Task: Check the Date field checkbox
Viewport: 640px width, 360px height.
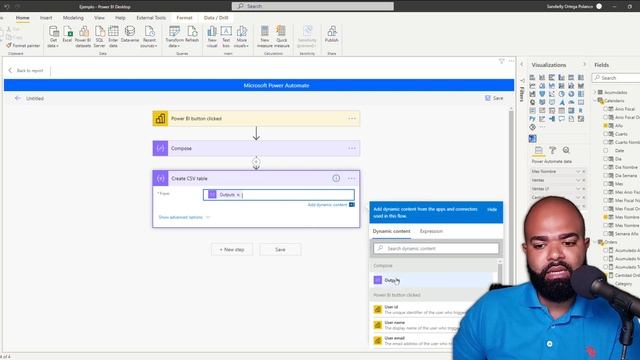Action: [x=606, y=151]
